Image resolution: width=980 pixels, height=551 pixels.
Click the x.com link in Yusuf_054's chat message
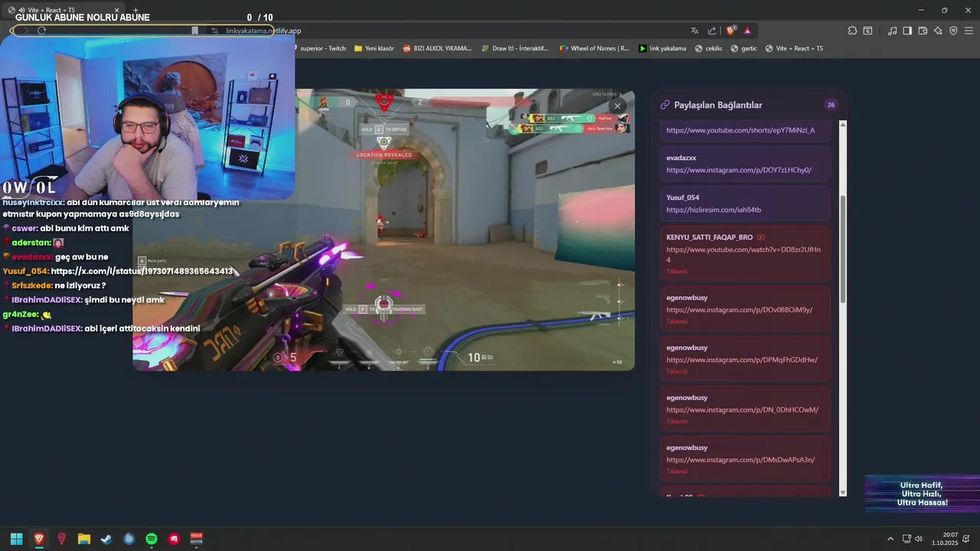point(142,271)
